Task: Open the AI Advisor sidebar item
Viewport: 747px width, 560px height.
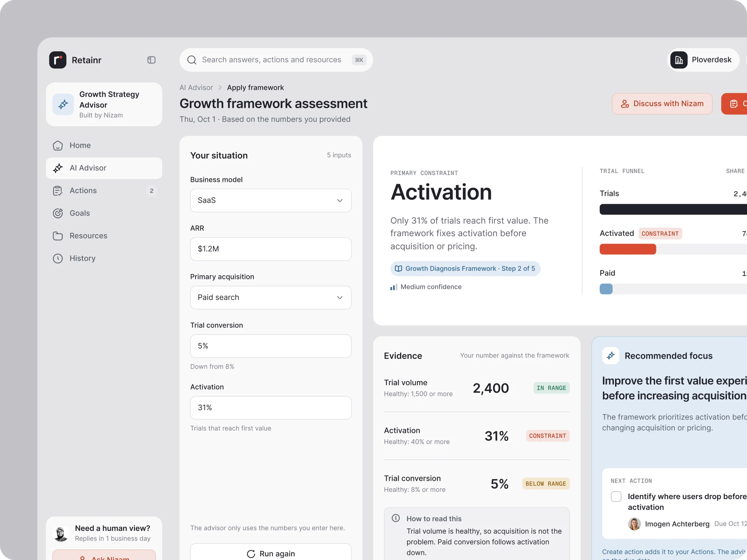Action: [104, 168]
